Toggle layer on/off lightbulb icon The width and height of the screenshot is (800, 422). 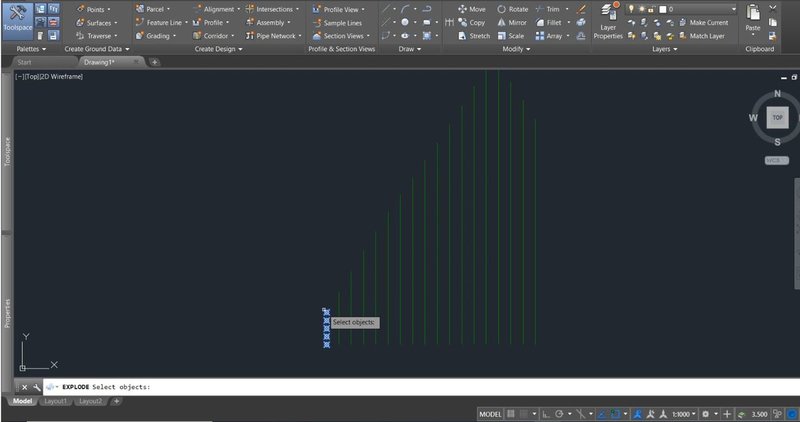click(631, 9)
